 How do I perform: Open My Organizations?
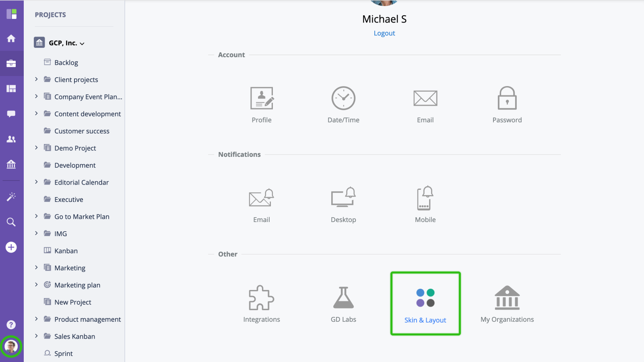(507, 304)
